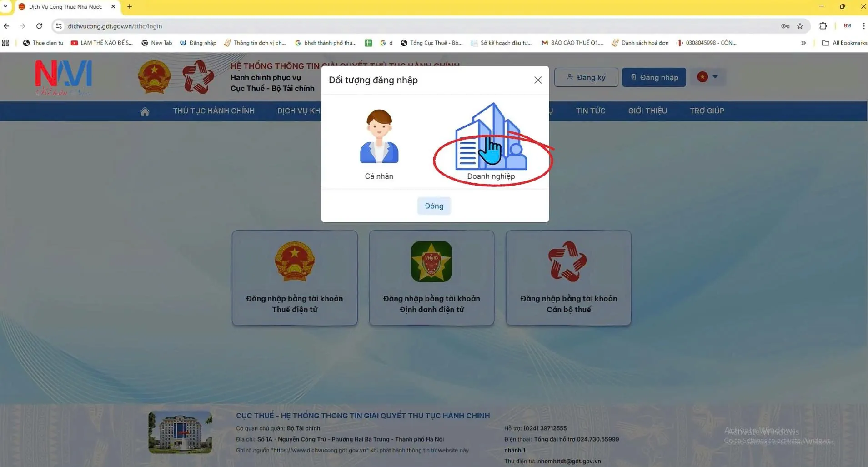Open the language flag dropdown
The width and height of the screenshot is (868, 467).
click(x=707, y=77)
